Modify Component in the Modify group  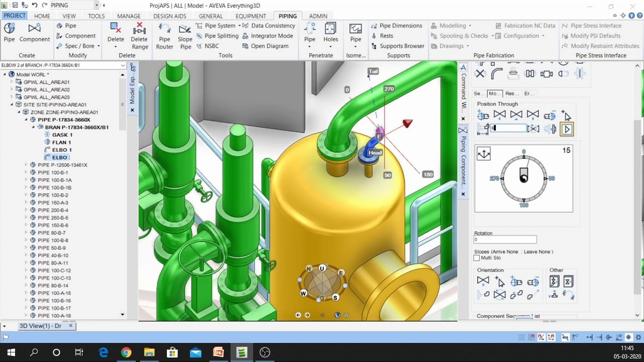coord(76,36)
